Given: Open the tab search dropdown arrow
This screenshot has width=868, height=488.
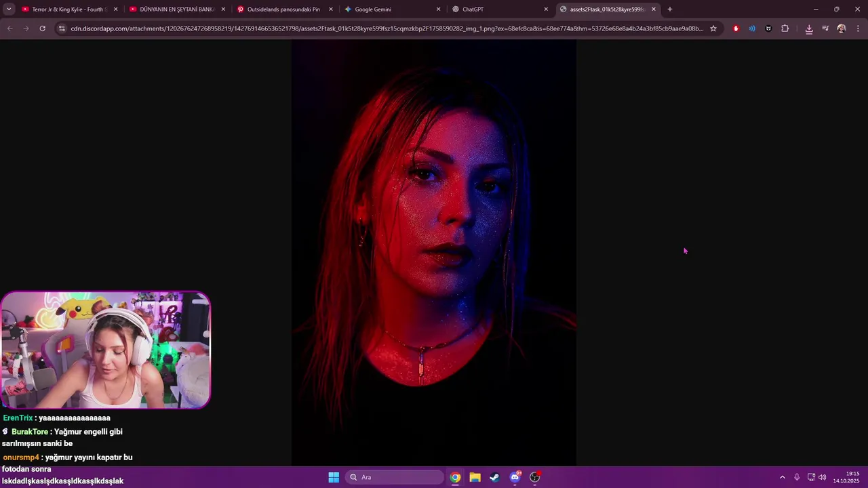Looking at the screenshot, I should 9,9.
